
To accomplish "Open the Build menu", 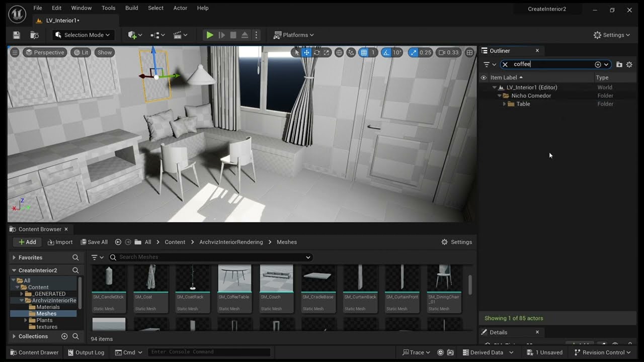I will pyautogui.click(x=132, y=8).
